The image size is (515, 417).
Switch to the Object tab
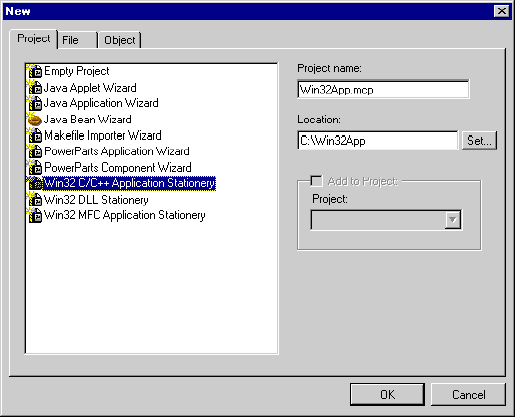(120, 40)
